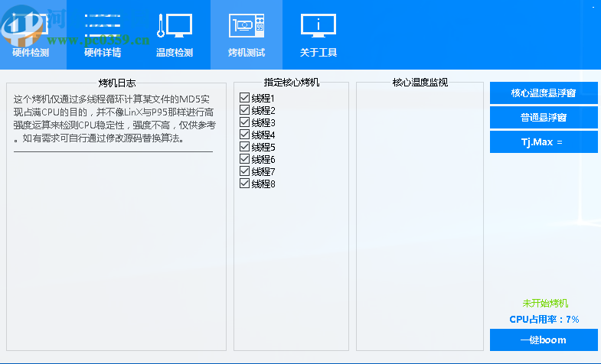Screen dimensions: 601x364
Task: Click the 核心温度悬浮窗 button
Action: 544,93
